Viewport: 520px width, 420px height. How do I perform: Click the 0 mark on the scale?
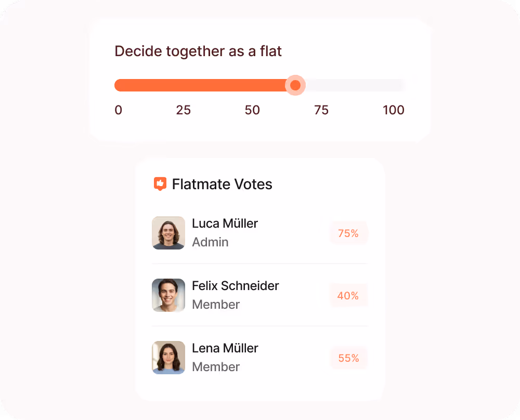pos(118,110)
